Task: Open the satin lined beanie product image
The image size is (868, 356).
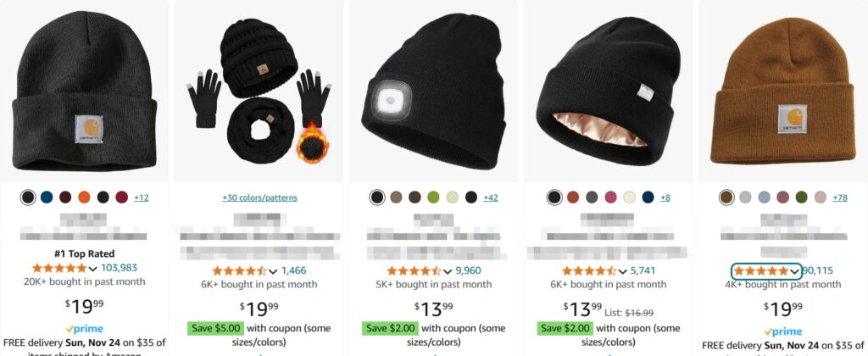Action: (608, 91)
